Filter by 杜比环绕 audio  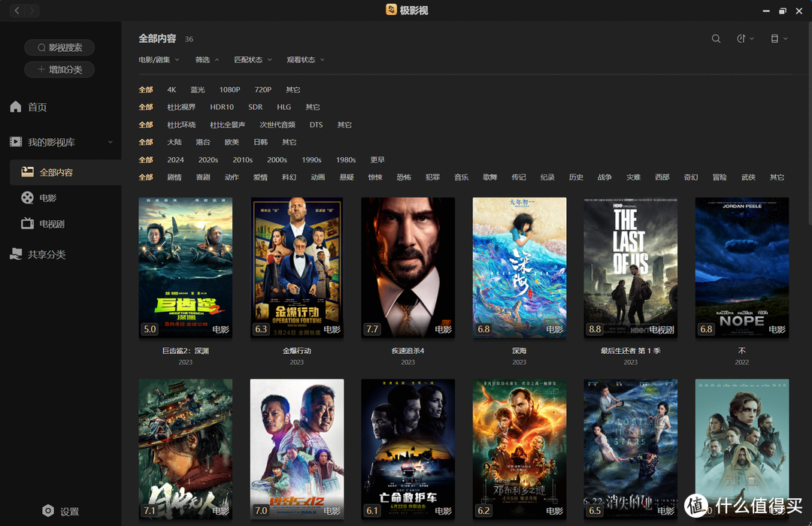pos(181,125)
